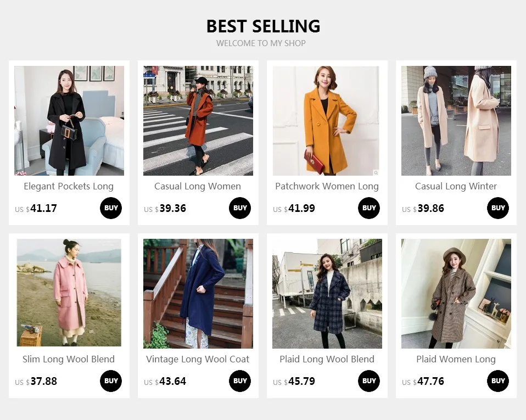Click BUY next to price $39.86
Viewport: 526px width, 420px height.
pos(498,208)
